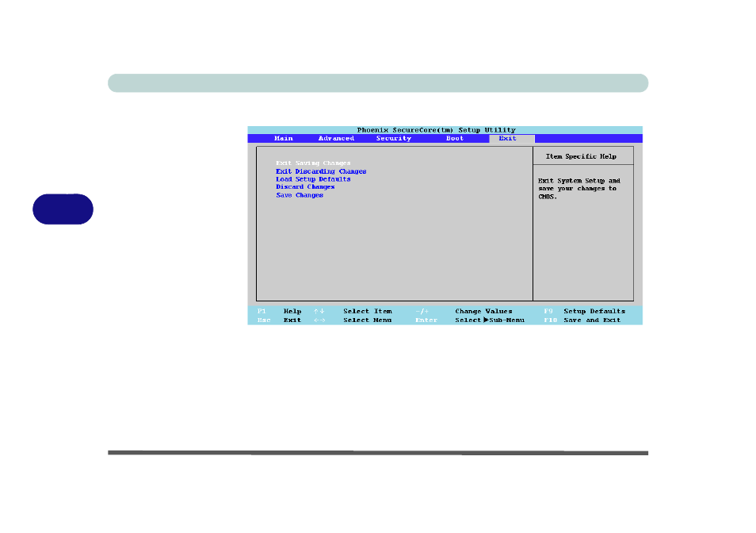Image resolution: width=756 pixels, height=533 pixels.
Task: Select Save Changes option
Action: (300, 195)
